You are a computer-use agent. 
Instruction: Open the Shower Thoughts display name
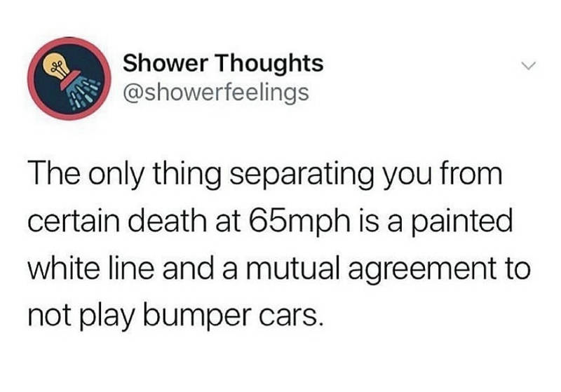(223, 63)
